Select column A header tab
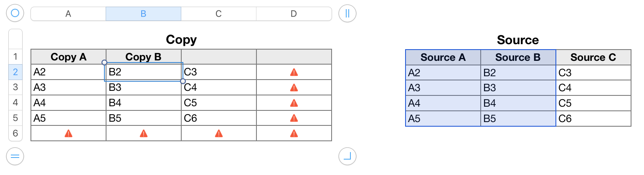This screenshot has height=175, width=644. pos(68,14)
